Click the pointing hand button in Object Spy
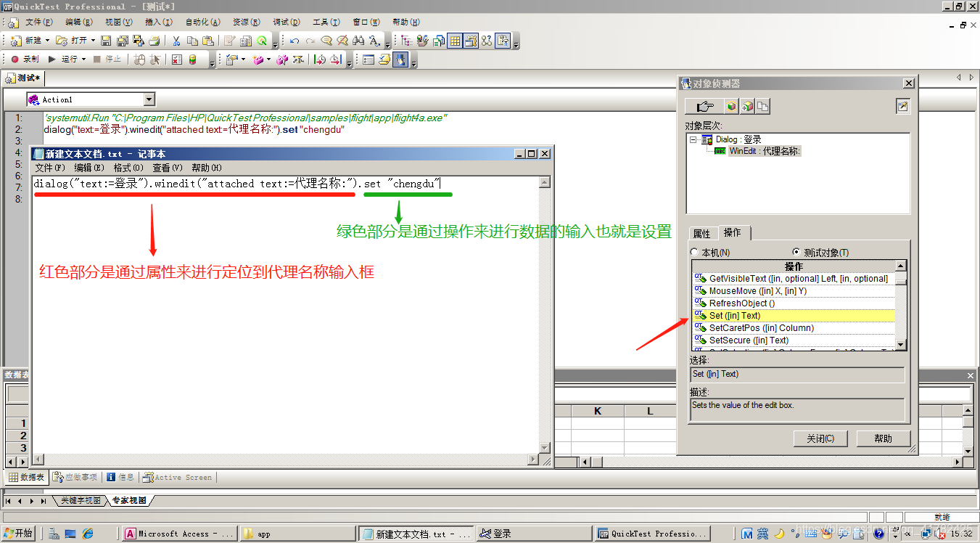Viewport: 980px width, 543px height. click(704, 107)
